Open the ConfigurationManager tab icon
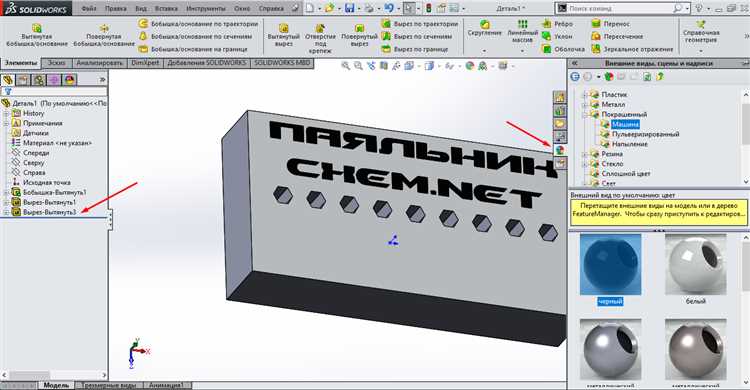Screen dimensions: 750x390 pyautogui.click(x=39, y=80)
